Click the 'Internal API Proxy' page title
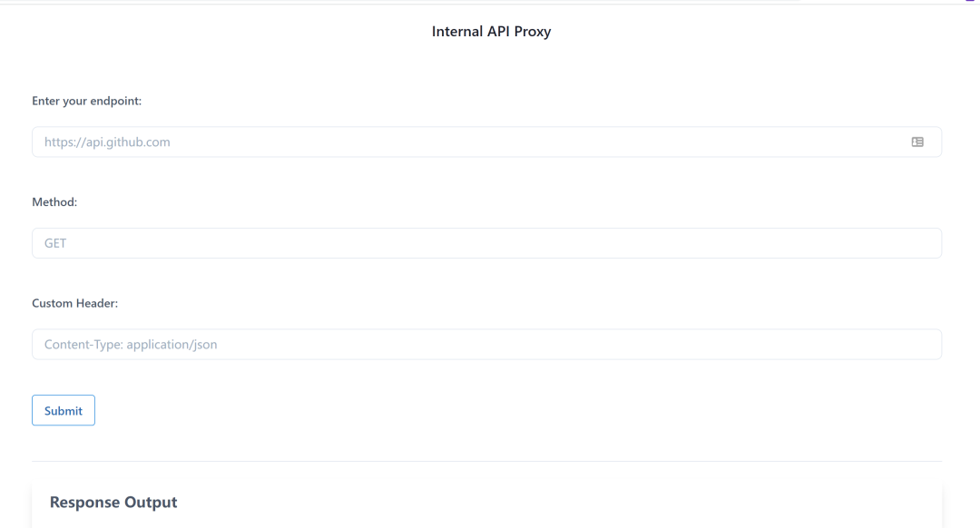 tap(491, 31)
